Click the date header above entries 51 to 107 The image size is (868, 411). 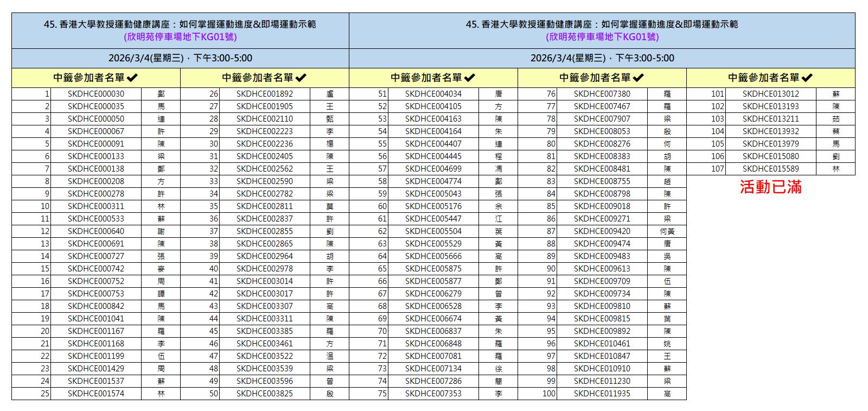coord(602,58)
